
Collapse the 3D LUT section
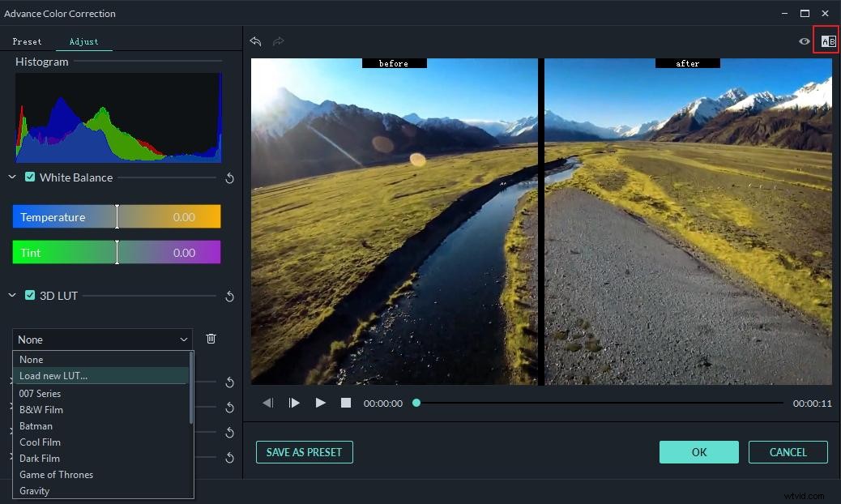tap(11, 296)
